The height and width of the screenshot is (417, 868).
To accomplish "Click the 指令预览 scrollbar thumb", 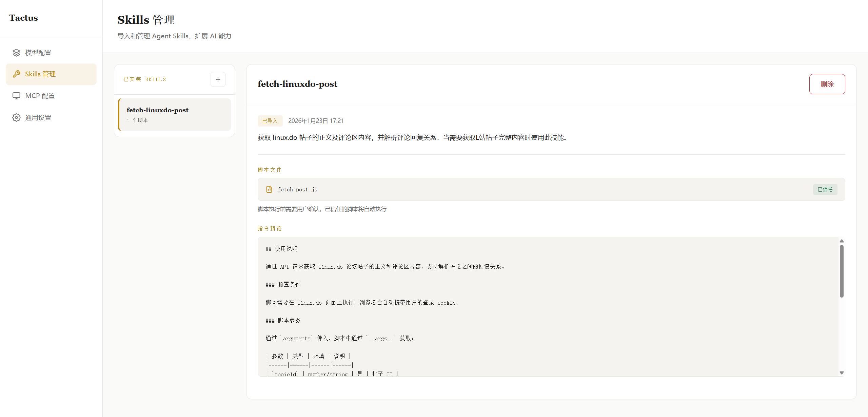I will (842, 271).
